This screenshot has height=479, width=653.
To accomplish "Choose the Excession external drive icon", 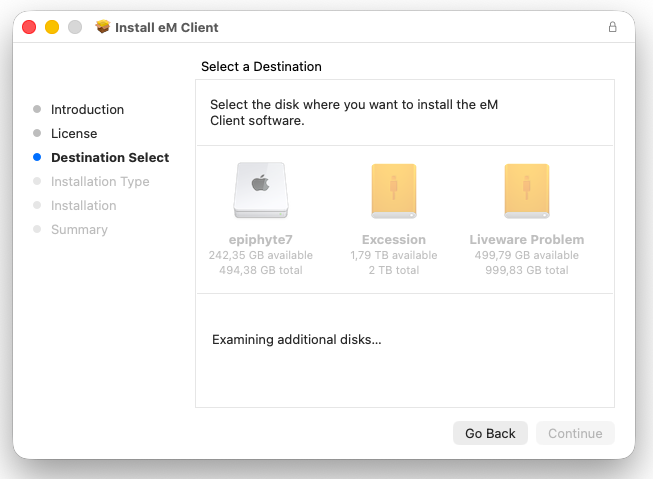I will pos(393,190).
